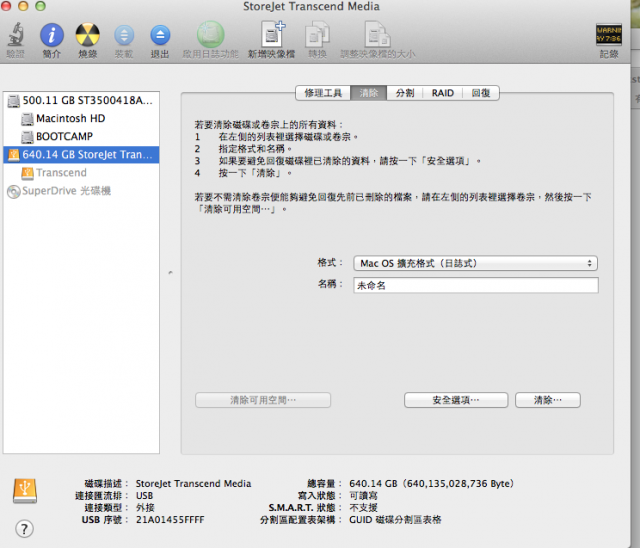Screen dimensions: 640x548
Task: Switch to the 清除 tab
Action: click(369, 93)
